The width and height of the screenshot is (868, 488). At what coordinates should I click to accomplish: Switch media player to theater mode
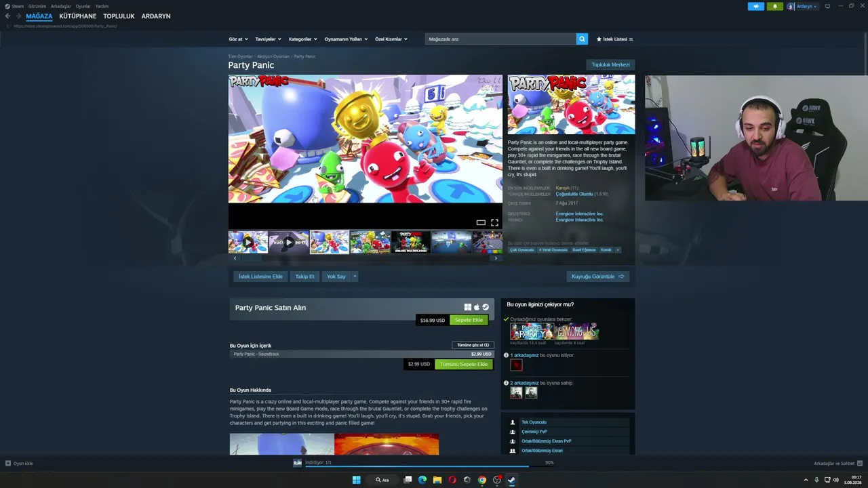[481, 222]
